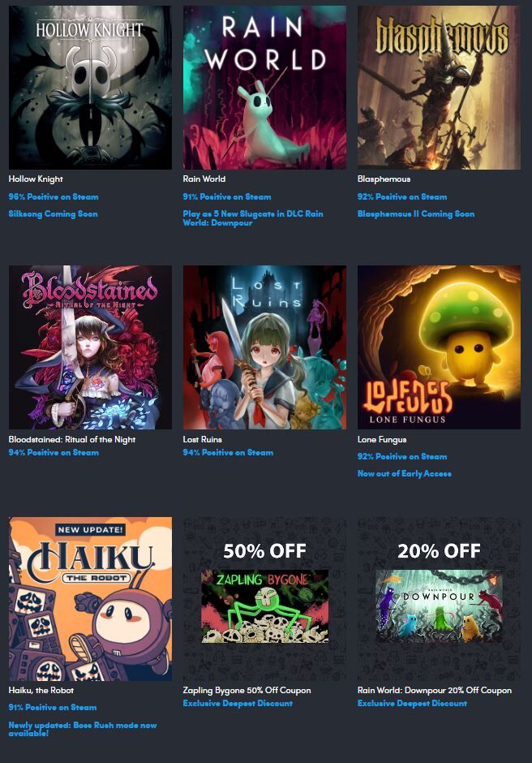Open the Hollow Knight cover art
532x763 pixels.
tap(91, 88)
